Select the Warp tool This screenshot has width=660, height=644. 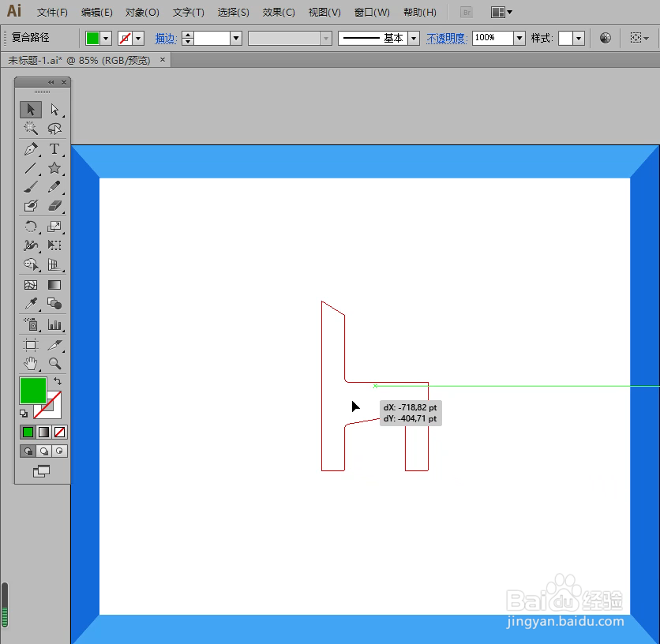tap(31, 245)
